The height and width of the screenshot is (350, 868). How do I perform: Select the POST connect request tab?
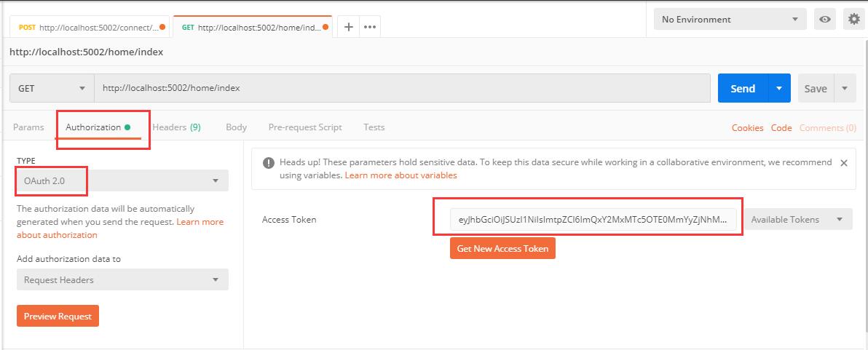(x=89, y=27)
